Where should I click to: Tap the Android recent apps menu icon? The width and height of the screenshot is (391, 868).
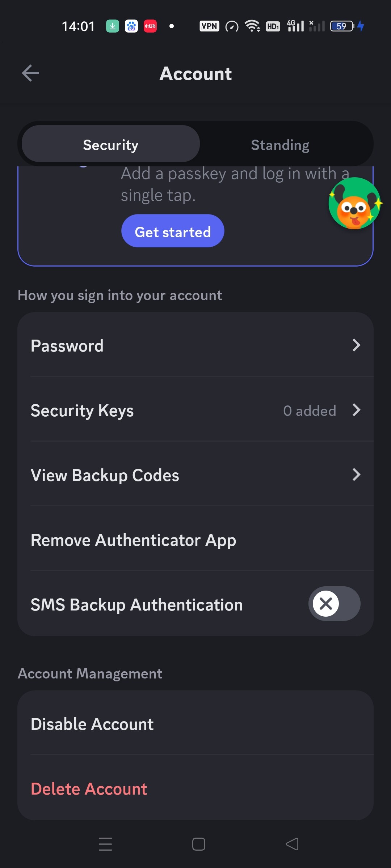105,844
